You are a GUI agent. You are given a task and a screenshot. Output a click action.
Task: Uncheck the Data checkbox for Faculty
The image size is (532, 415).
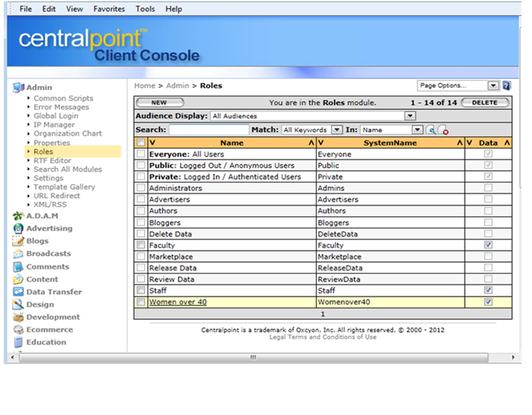point(488,245)
